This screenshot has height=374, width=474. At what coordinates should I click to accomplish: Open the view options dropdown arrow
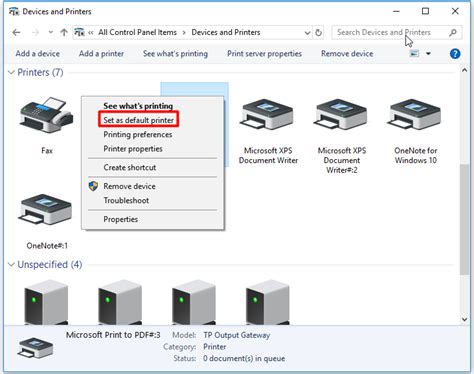428,53
